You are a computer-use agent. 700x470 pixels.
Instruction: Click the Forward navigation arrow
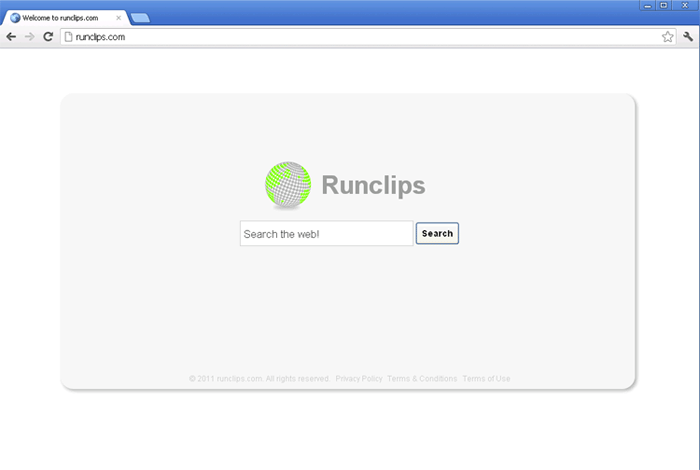pyautogui.click(x=29, y=37)
